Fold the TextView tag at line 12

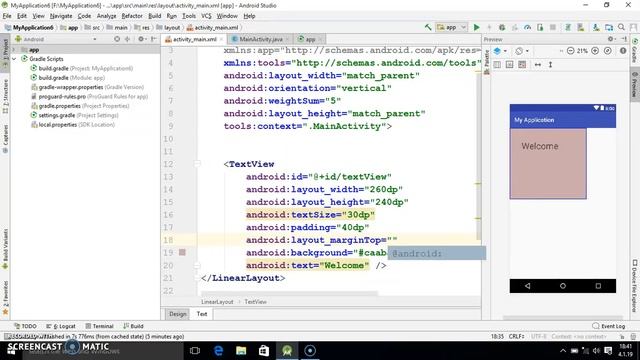point(197,164)
